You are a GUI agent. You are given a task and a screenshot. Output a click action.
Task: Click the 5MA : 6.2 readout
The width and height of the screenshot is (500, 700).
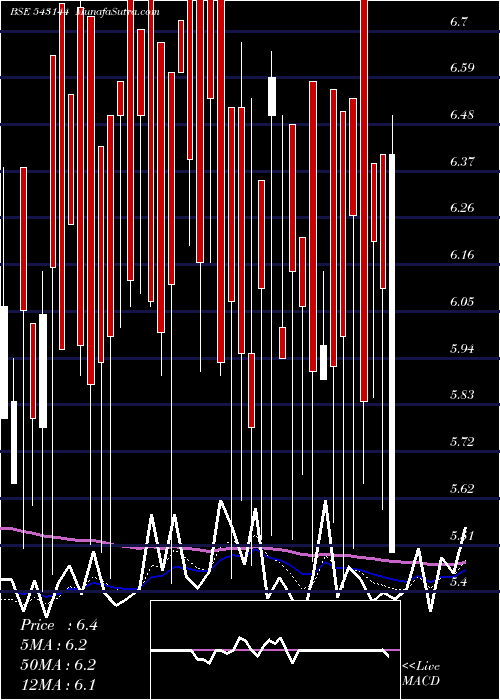pyautogui.click(x=53, y=645)
